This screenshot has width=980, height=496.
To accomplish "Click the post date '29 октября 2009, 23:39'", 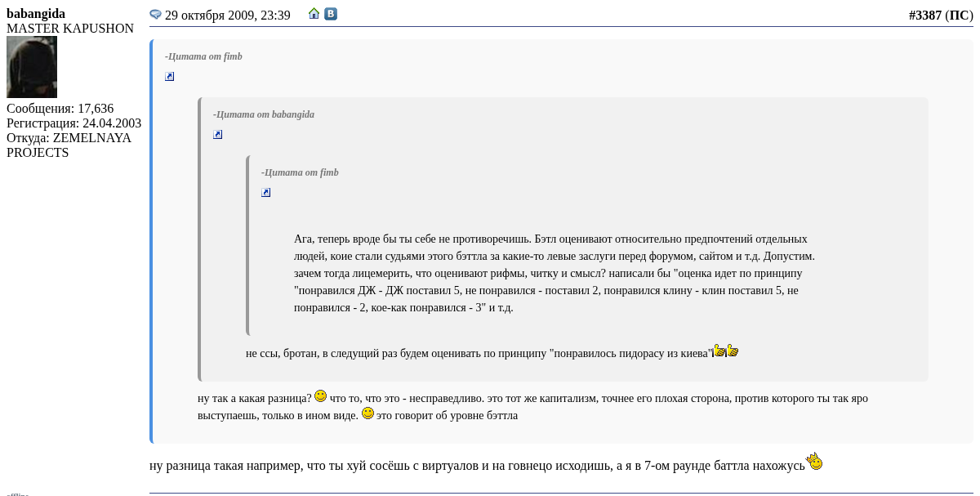I will pos(227,16).
